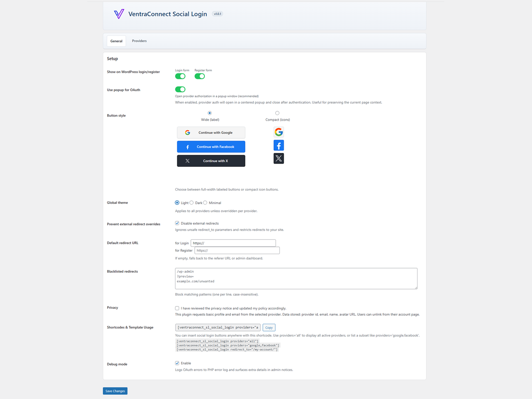Select the General tab
The image size is (532, 399).
(116, 40)
